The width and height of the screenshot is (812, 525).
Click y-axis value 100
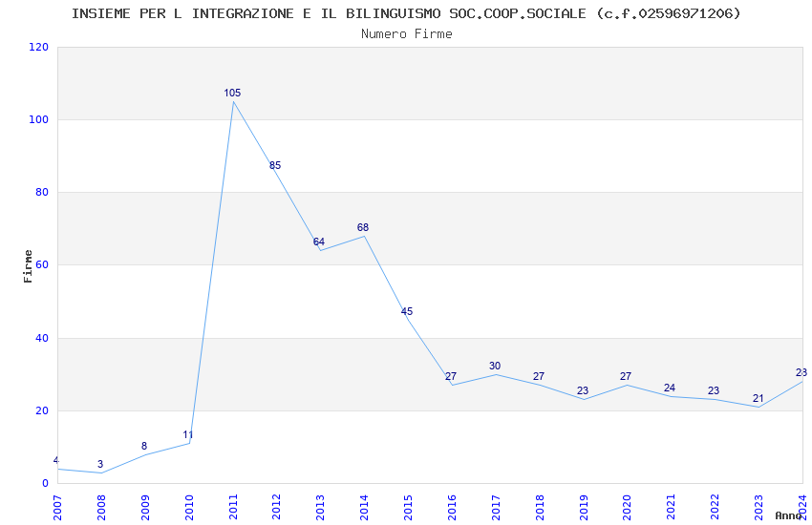[39, 119]
